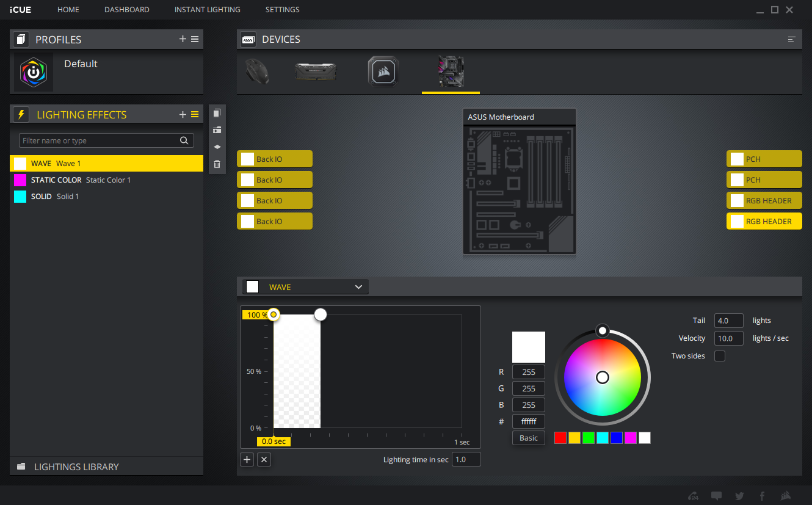Click the G value field
Viewport: 812px width, 505px height.
click(529, 388)
